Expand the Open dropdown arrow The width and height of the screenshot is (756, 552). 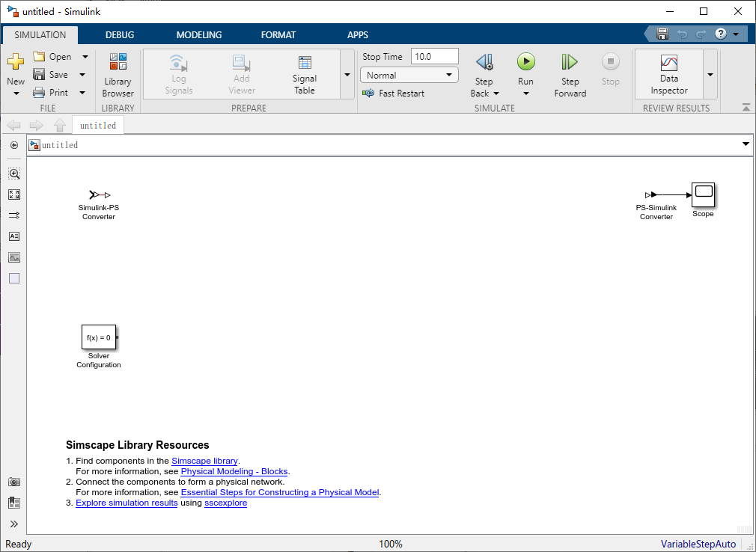coord(85,57)
